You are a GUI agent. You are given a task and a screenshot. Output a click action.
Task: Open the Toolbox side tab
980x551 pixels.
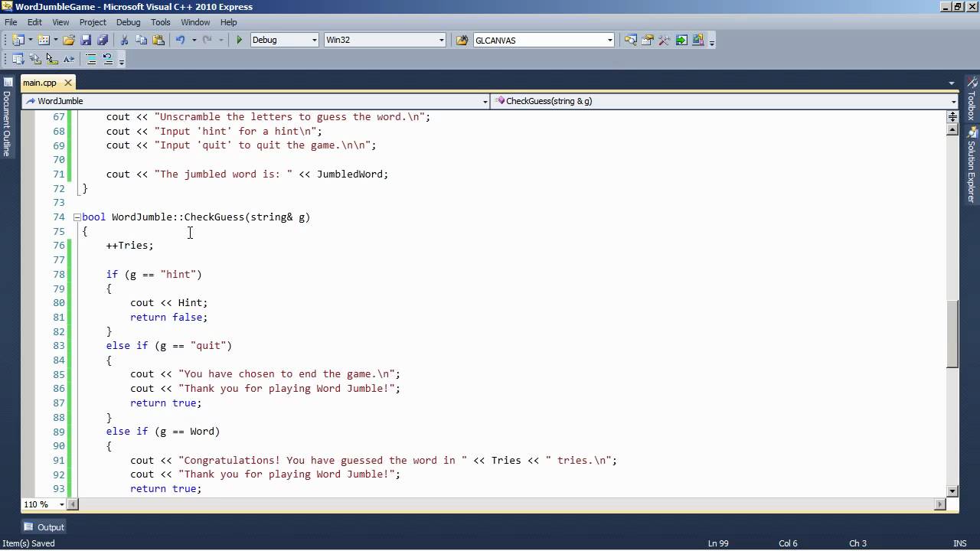972,99
